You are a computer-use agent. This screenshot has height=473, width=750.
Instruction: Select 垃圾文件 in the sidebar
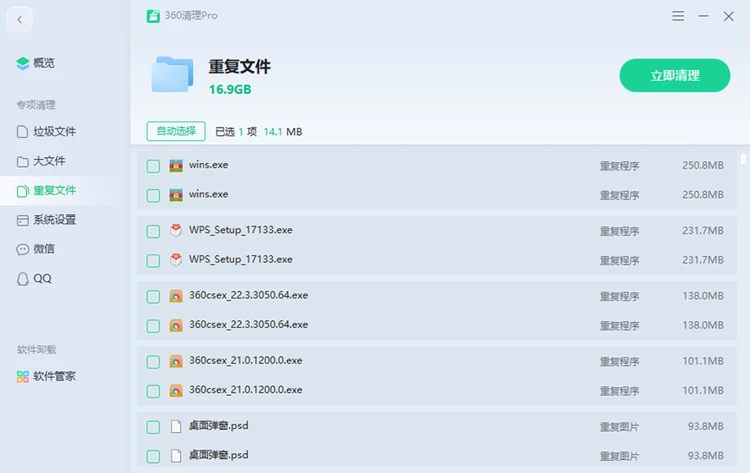pos(46,132)
